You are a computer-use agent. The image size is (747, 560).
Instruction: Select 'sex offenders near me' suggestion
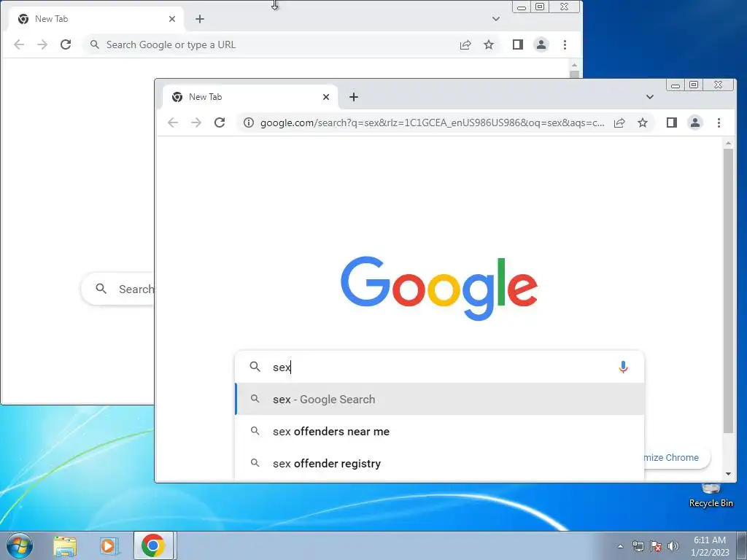[439, 432]
